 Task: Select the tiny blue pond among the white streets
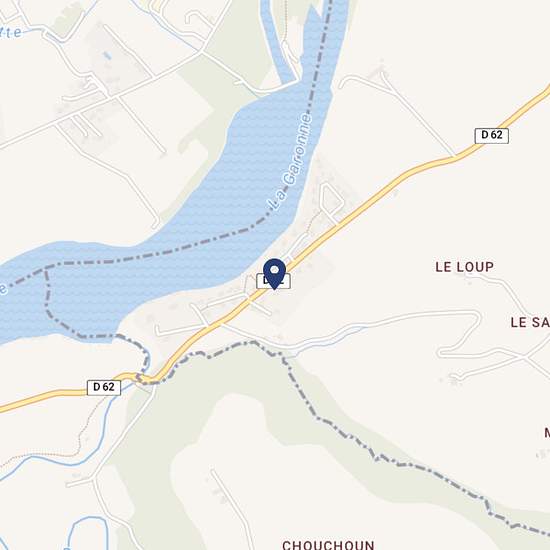(x=107, y=55)
